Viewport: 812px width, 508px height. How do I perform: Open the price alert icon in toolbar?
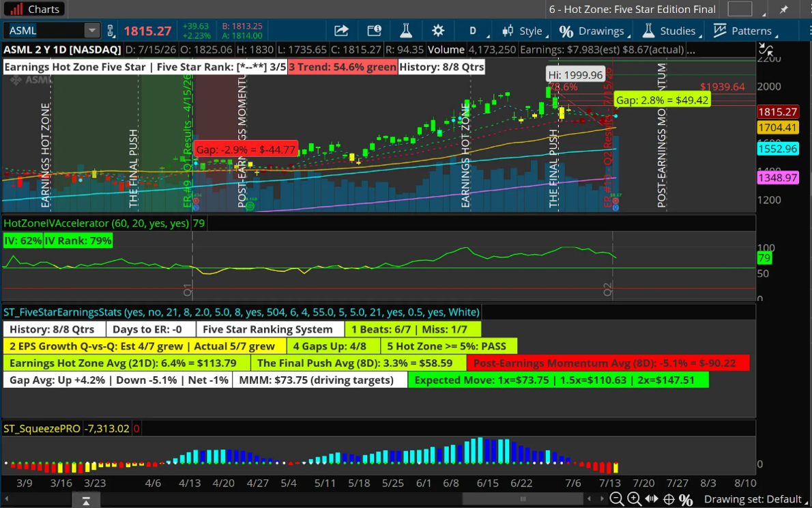click(x=374, y=31)
